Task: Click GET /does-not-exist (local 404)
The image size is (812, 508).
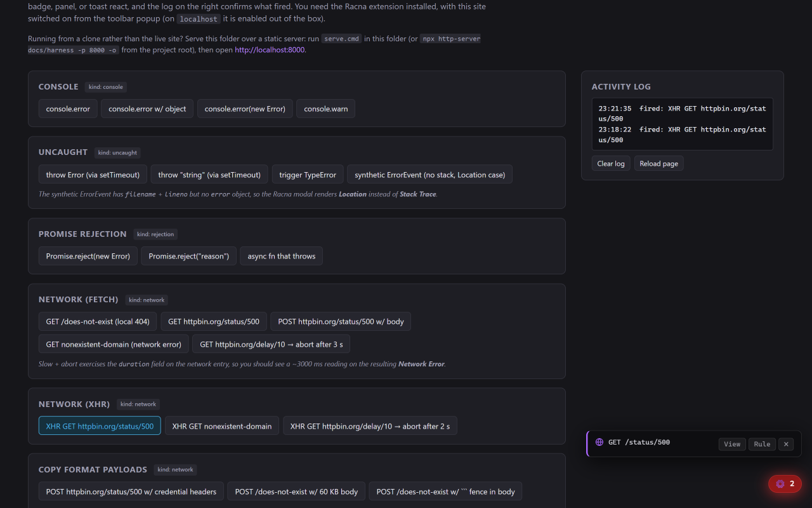Action: pyautogui.click(x=98, y=321)
